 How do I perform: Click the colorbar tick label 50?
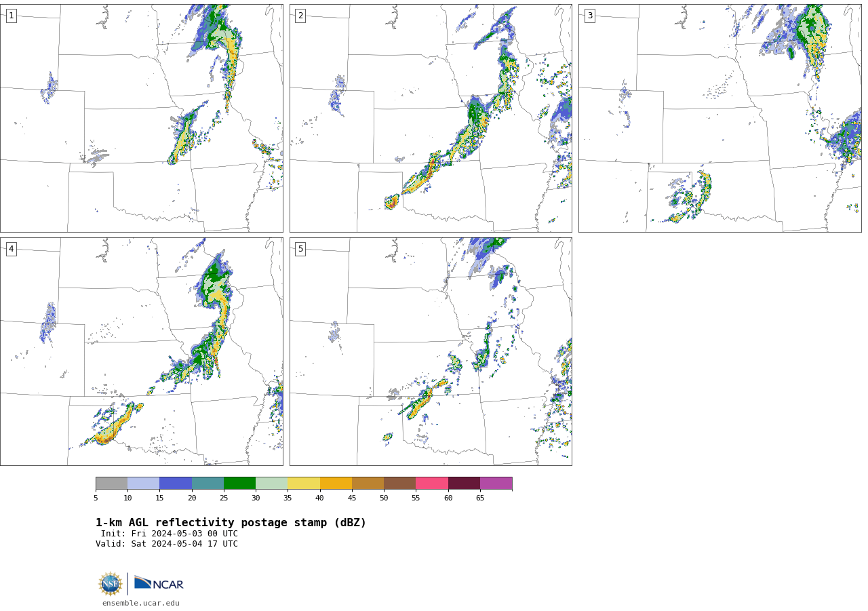(384, 498)
